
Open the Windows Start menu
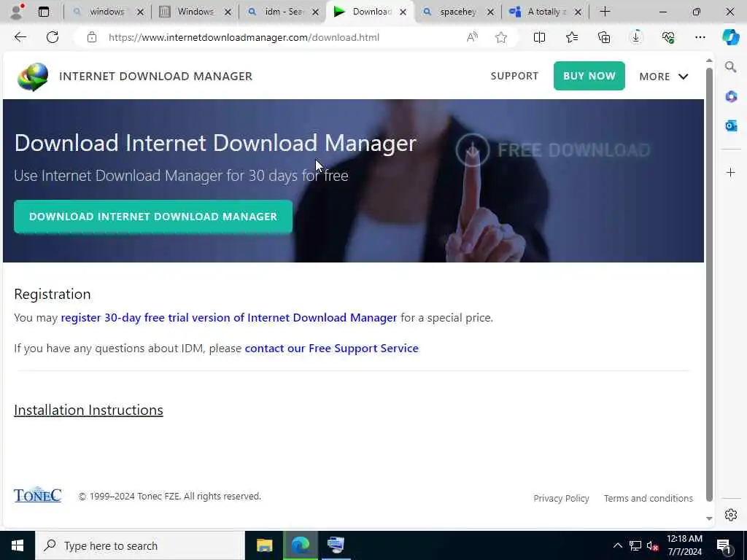click(x=18, y=545)
